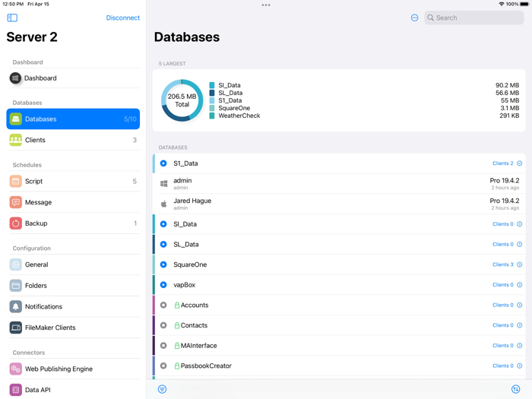Click the SI_Data legend color swatch

click(x=212, y=85)
